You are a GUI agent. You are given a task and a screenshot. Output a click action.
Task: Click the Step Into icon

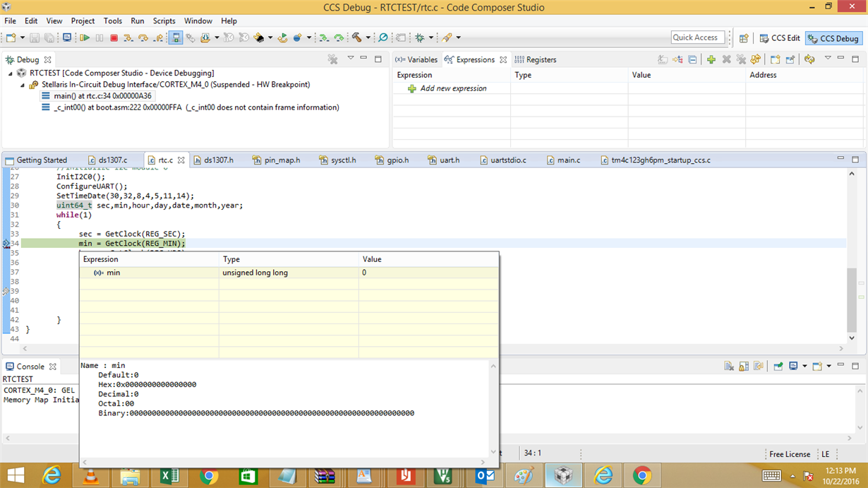(128, 37)
